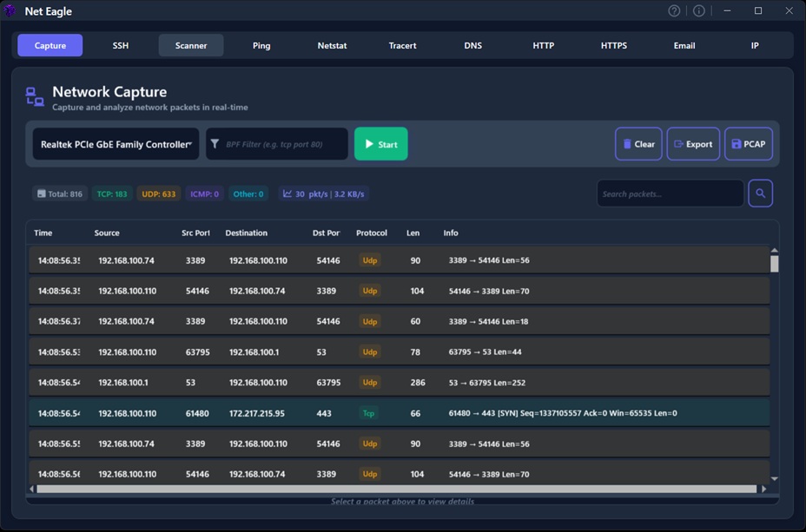Click the Net Eagle logo icon
Image resolution: width=806 pixels, height=532 pixels.
tap(10, 10)
